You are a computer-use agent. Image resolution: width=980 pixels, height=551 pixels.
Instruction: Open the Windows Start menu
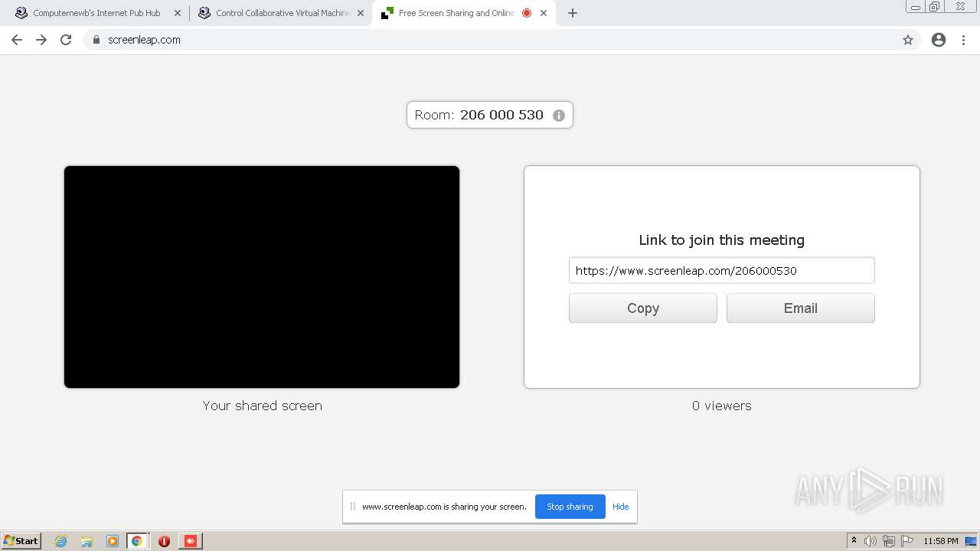click(x=21, y=540)
